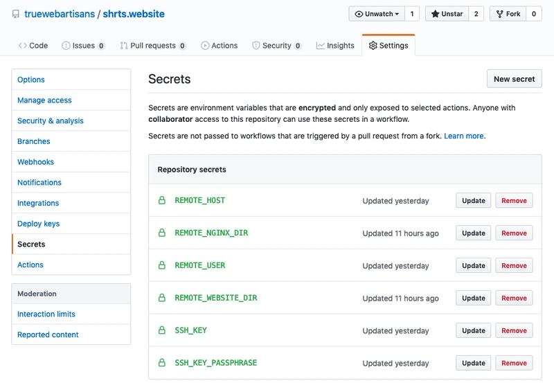Select the Settings tab
Screen dimensions: 554x392
[388, 46]
